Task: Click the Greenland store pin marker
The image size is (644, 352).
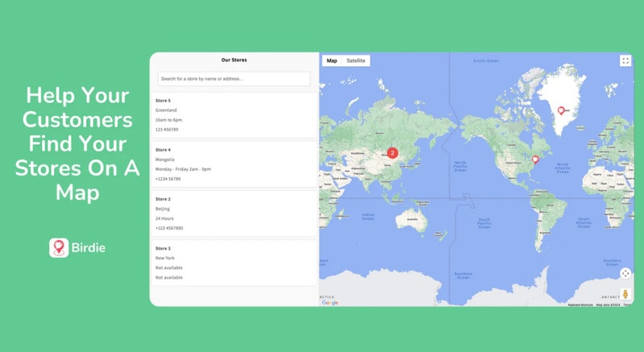Action: pos(561,111)
